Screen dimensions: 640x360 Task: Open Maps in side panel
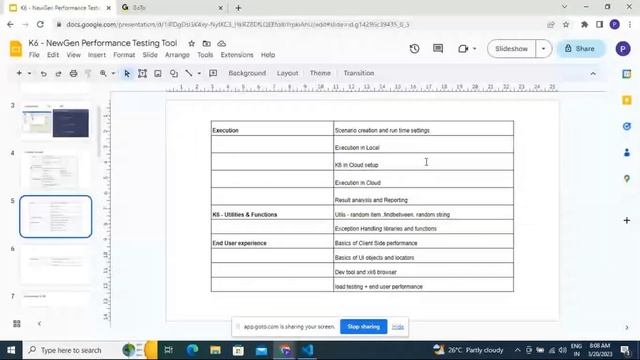pos(627,179)
